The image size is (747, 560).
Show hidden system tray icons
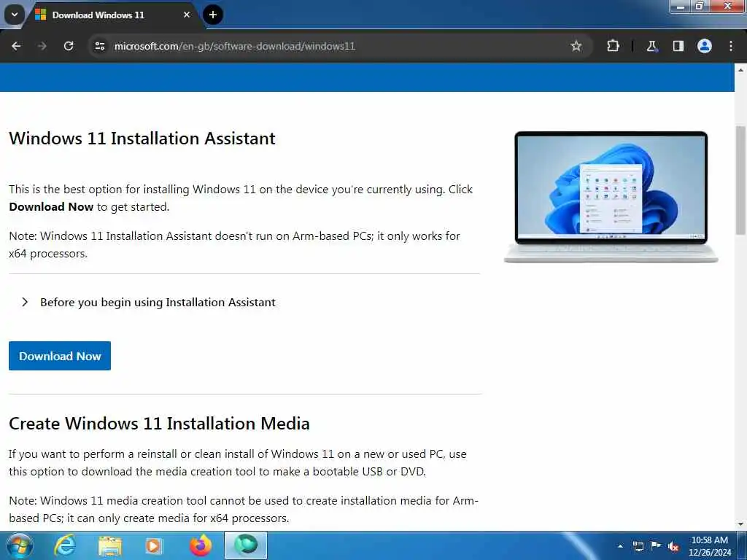[620, 546]
